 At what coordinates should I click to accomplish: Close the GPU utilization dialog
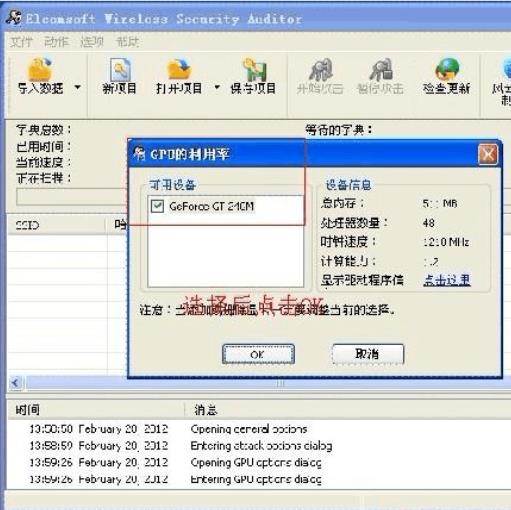(488, 154)
